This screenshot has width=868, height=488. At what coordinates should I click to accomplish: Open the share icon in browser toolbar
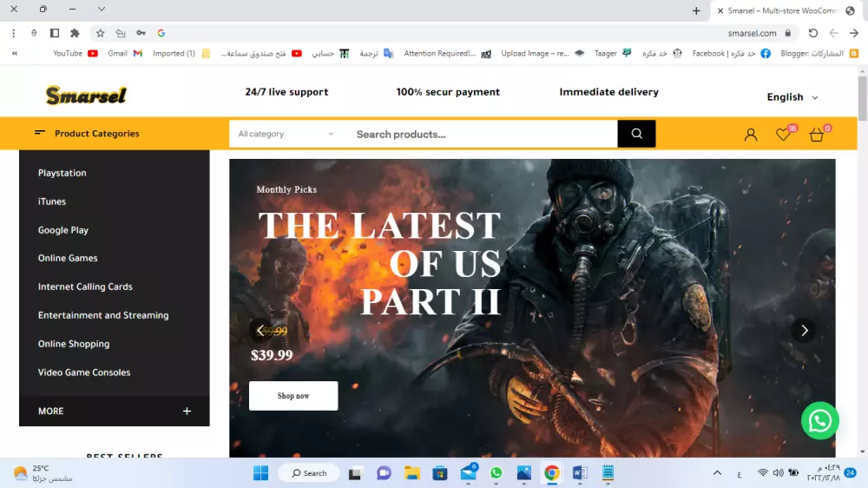[121, 33]
